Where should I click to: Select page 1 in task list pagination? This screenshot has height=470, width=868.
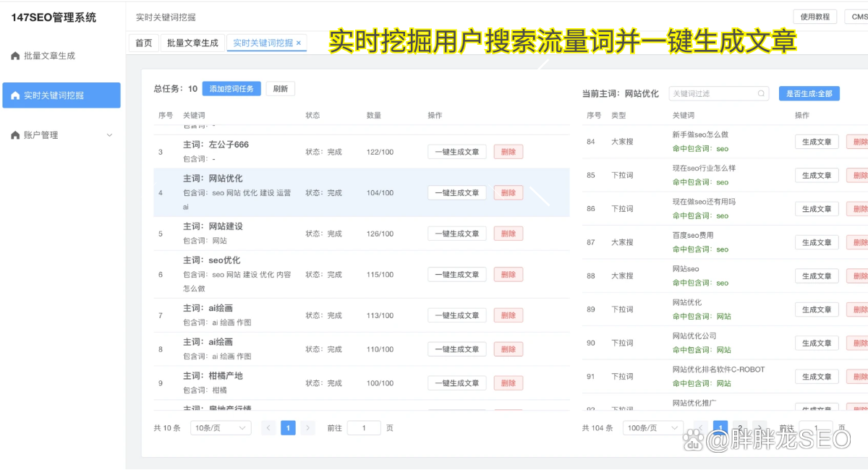(x=288, y=428)
